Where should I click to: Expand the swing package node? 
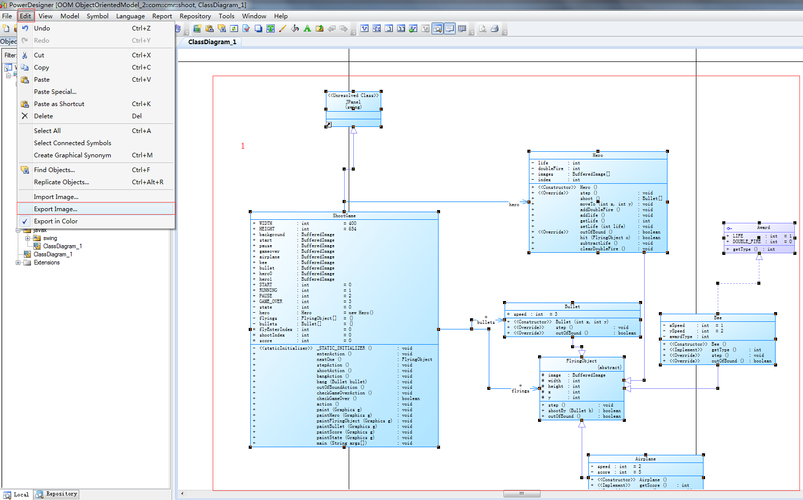[x=28, y=238]
